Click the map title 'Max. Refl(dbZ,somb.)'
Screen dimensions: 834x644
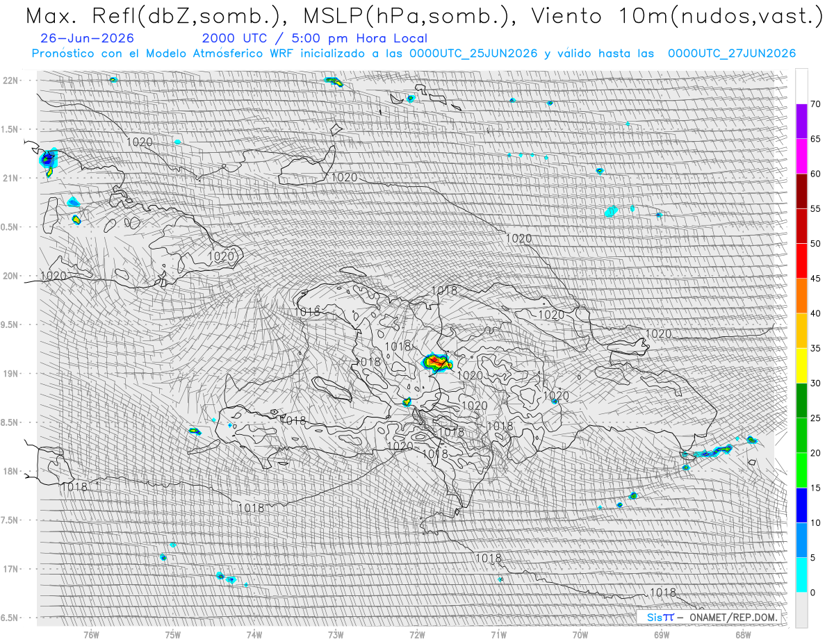[153, 16]
